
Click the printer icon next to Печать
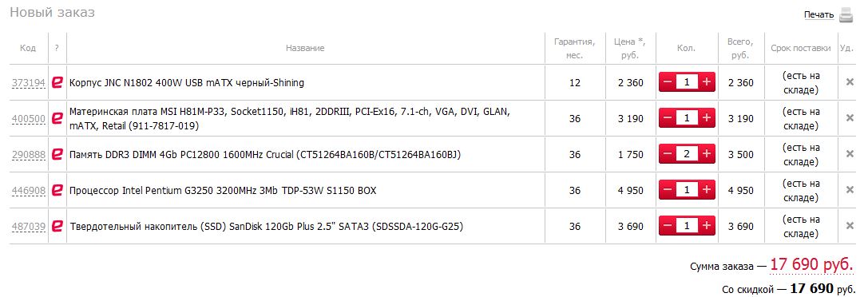pos(846,15)
